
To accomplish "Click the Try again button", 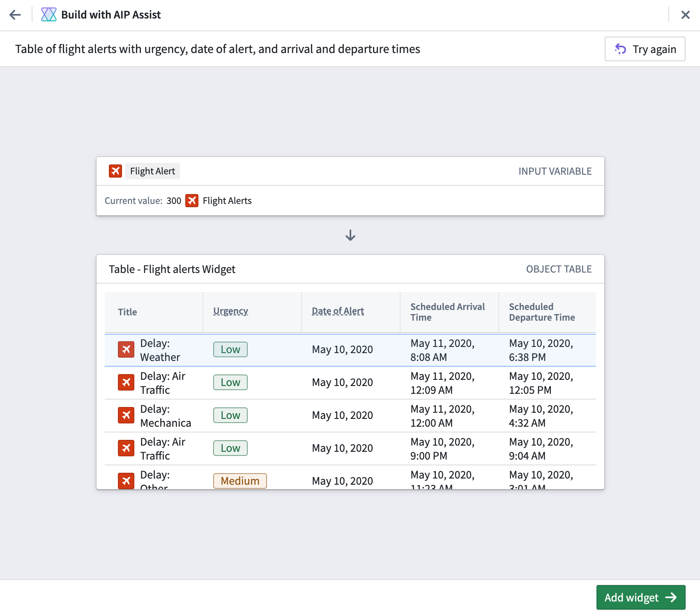I will pyautogui.click(x=645, y=49).
